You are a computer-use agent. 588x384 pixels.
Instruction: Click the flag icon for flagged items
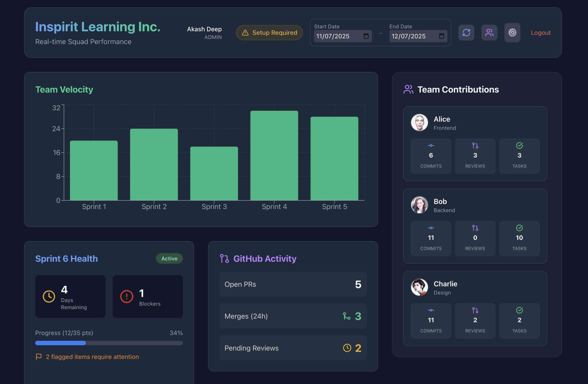click(x=39, y=357)
